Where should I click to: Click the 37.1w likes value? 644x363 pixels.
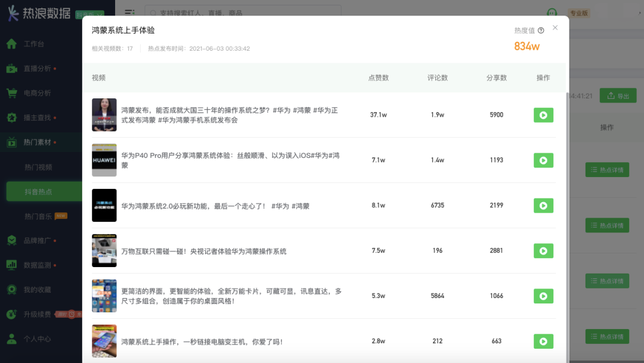tap(378, 115)
